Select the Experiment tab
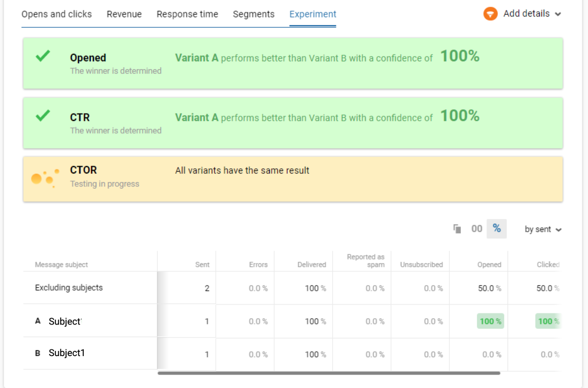Screen dimensions: 588x388 tap(313, 14)
